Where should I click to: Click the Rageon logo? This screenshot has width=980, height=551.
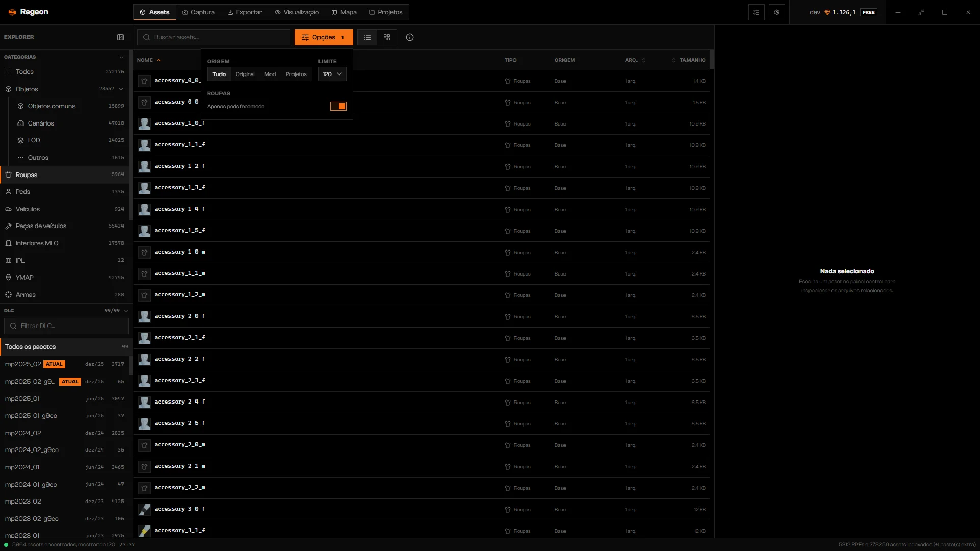pyautogui.click(x=29, y=12)
